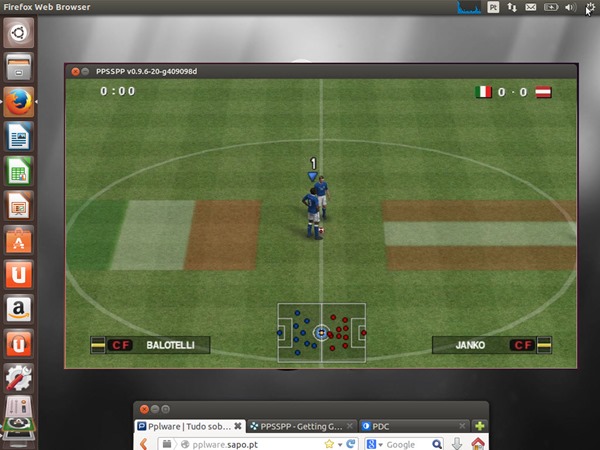
Task: Open the Amazon launcher icon
Action: [x=18, y=309]
